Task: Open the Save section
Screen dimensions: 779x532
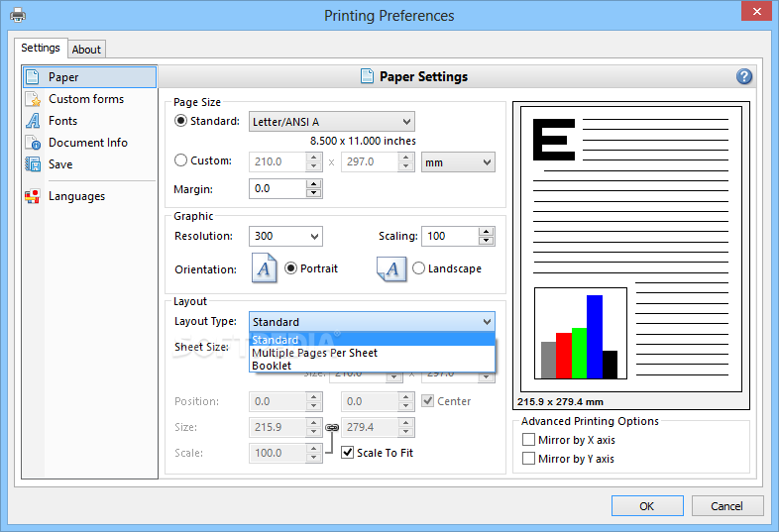Action: 89,164
